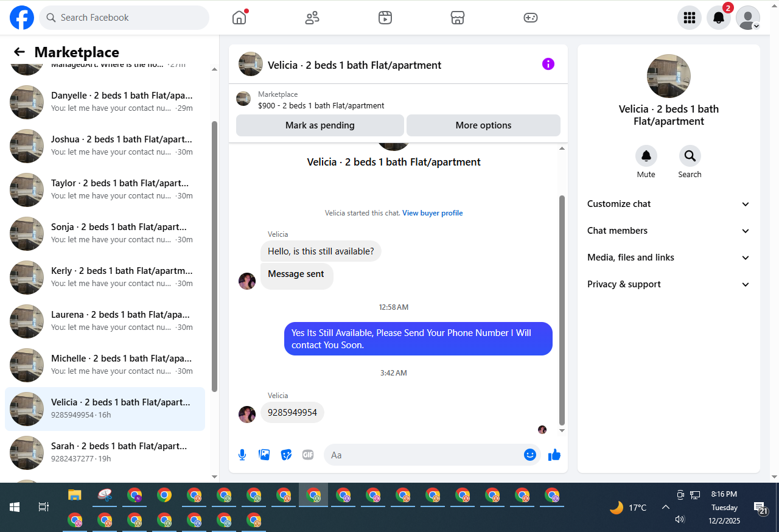Open View buyer profile link
This screenshot has width=779, height=532.
click(x=433, y=213)
